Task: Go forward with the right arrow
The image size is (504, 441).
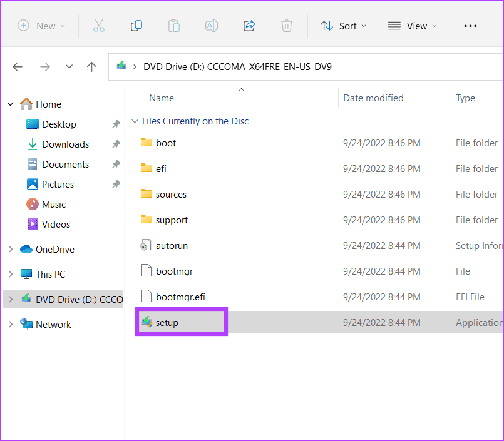Action: [x=45, y=67]
